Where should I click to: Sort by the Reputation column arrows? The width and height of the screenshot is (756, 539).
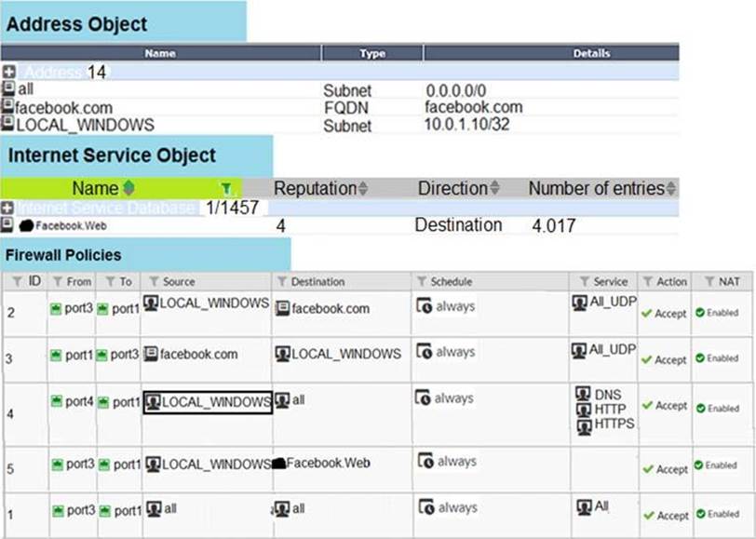[363, 188]
